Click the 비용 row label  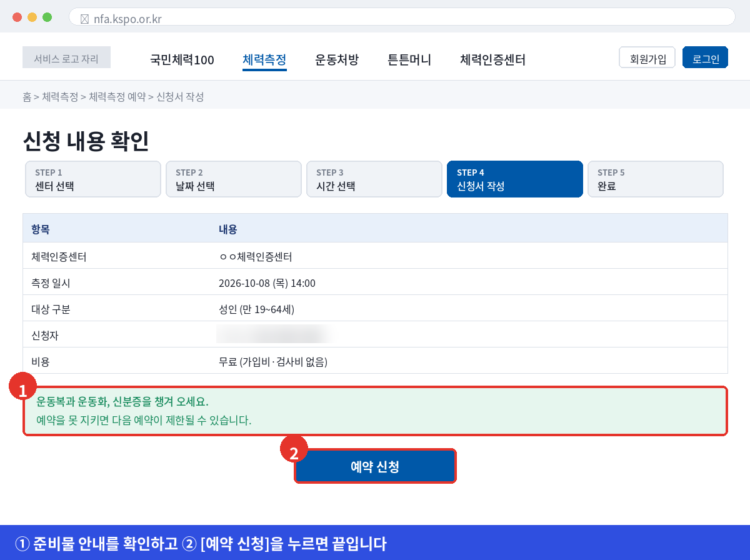pos(40,362)
